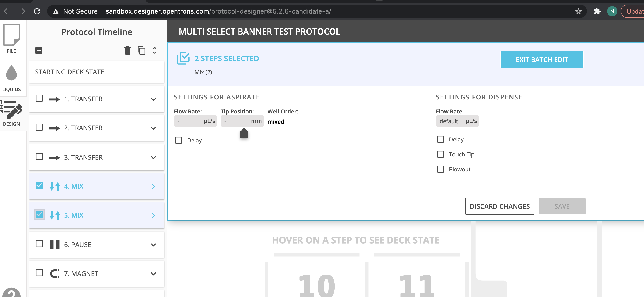Click the dispense Flow Rate default field
644x297 pixels.
point(457,121)
